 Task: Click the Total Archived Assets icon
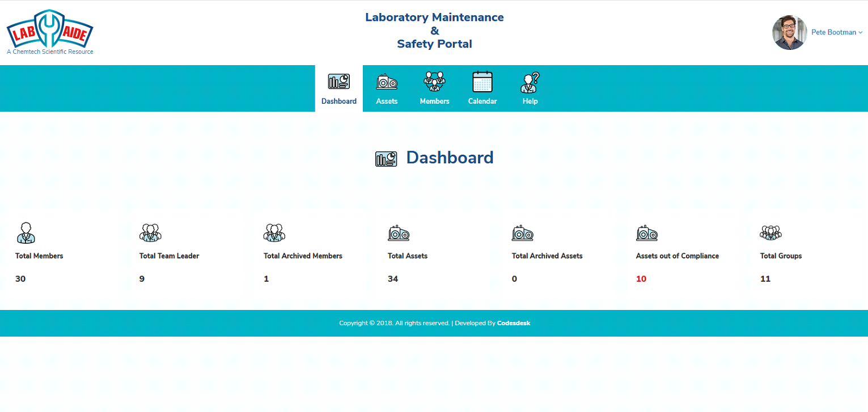pos(523,233)
